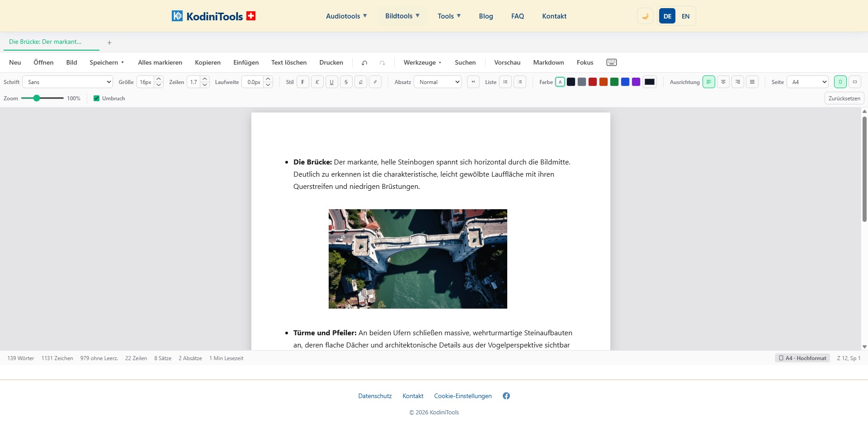Click Text löschen

289,62
